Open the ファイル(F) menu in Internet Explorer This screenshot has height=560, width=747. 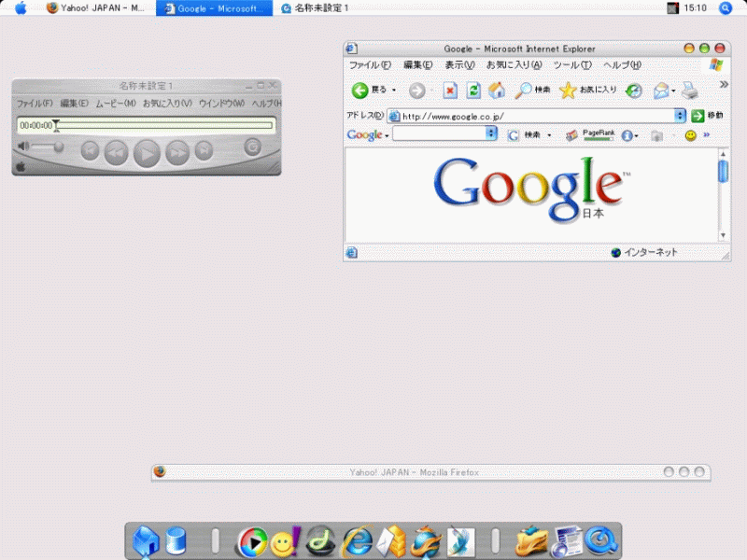coord(370,65)
